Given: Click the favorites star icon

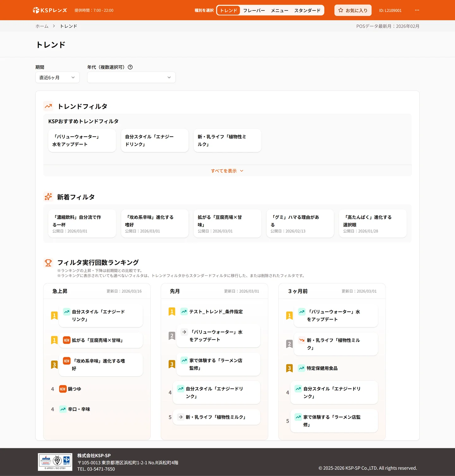Looking at the screenshot, I should point(341,10).
